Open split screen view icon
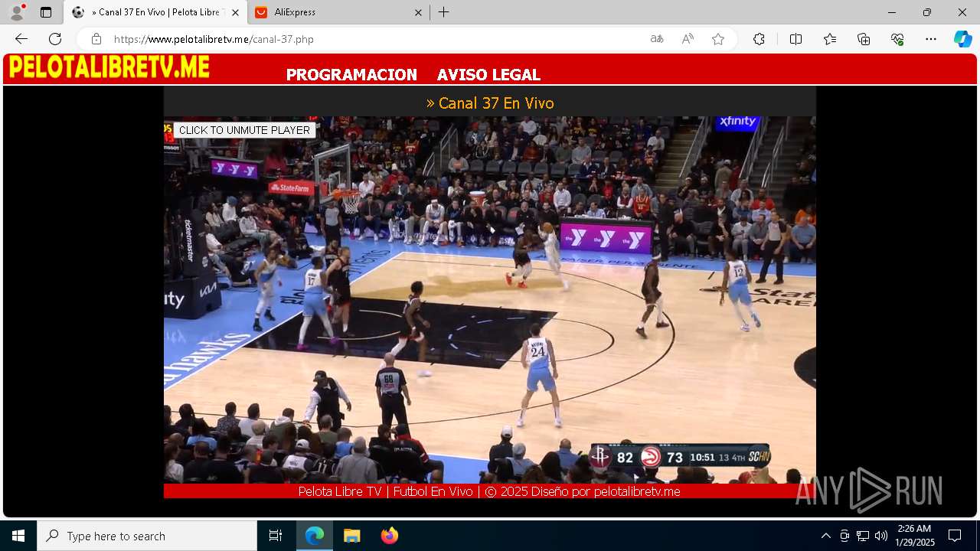The image size is (980, 551). coord(795,39)
